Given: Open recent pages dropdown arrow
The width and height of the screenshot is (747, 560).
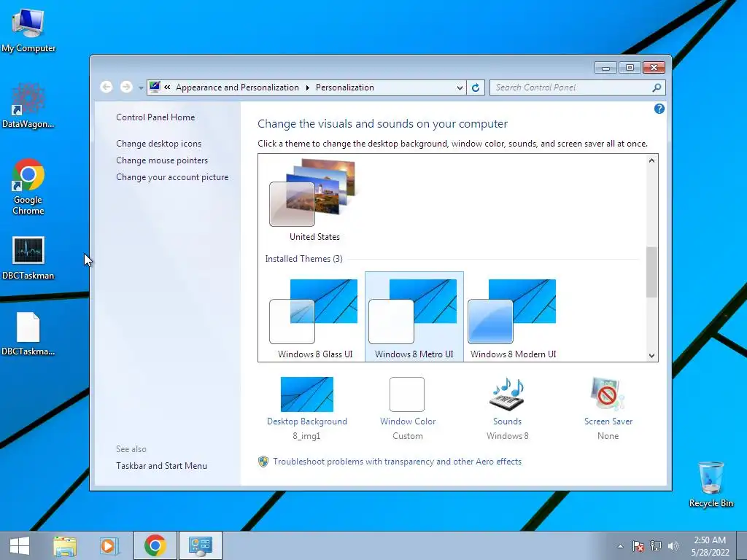Looking at the screenshot, I should [x=141, y=87].
